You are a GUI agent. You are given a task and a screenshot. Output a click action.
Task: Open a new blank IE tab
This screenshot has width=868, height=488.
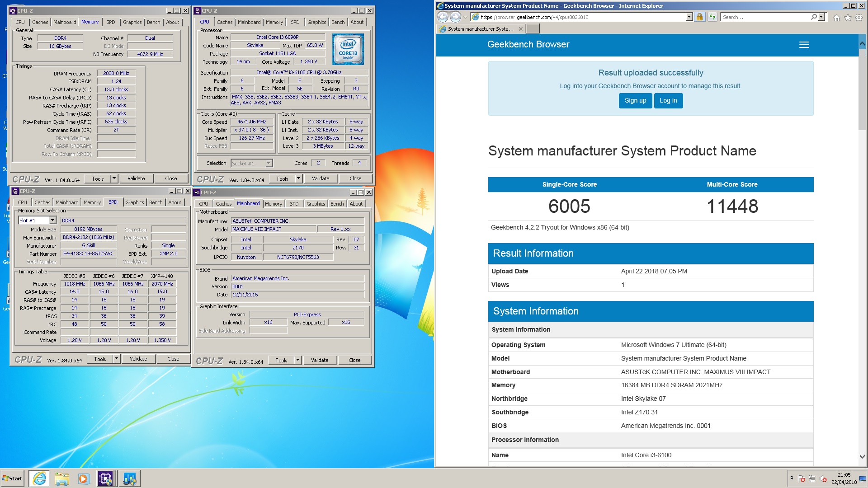[x=533, y=29]
